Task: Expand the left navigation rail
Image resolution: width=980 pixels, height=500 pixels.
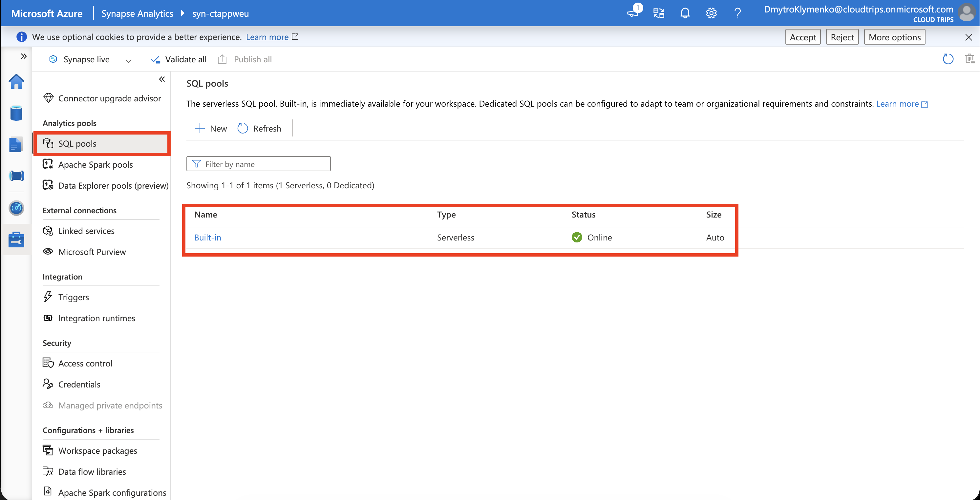Action: [24, 56]
